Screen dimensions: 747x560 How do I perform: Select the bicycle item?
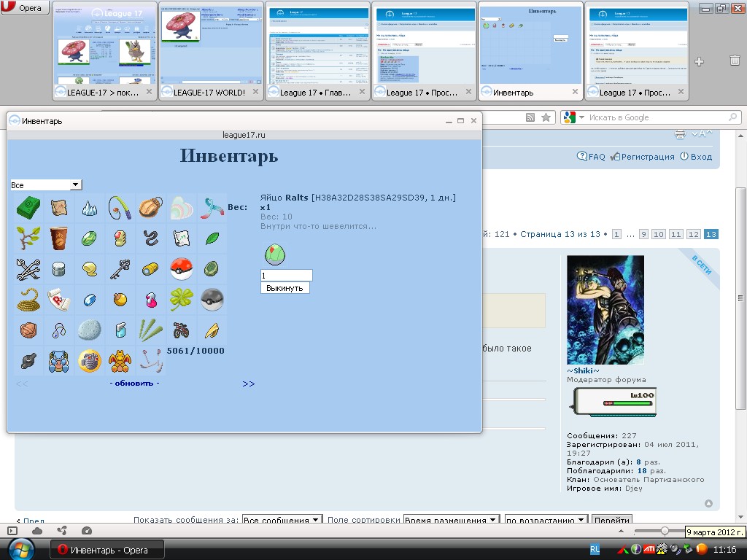[x=181, y=330]
